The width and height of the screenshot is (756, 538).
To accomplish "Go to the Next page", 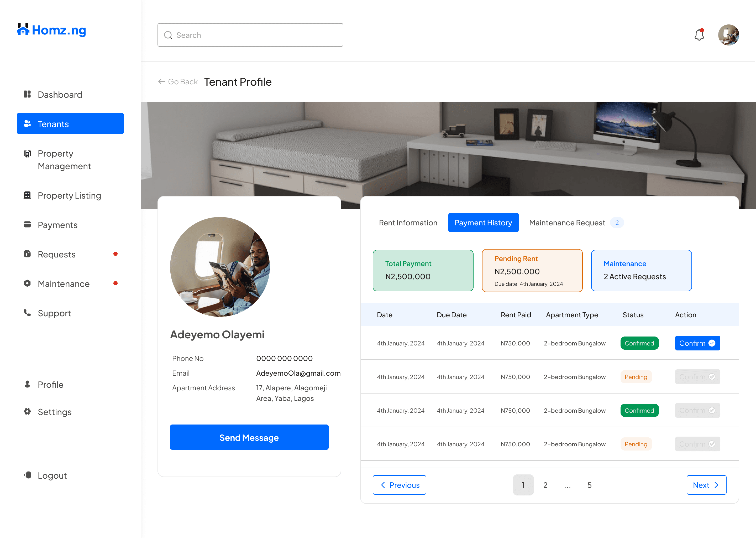I will click(706, 485).
